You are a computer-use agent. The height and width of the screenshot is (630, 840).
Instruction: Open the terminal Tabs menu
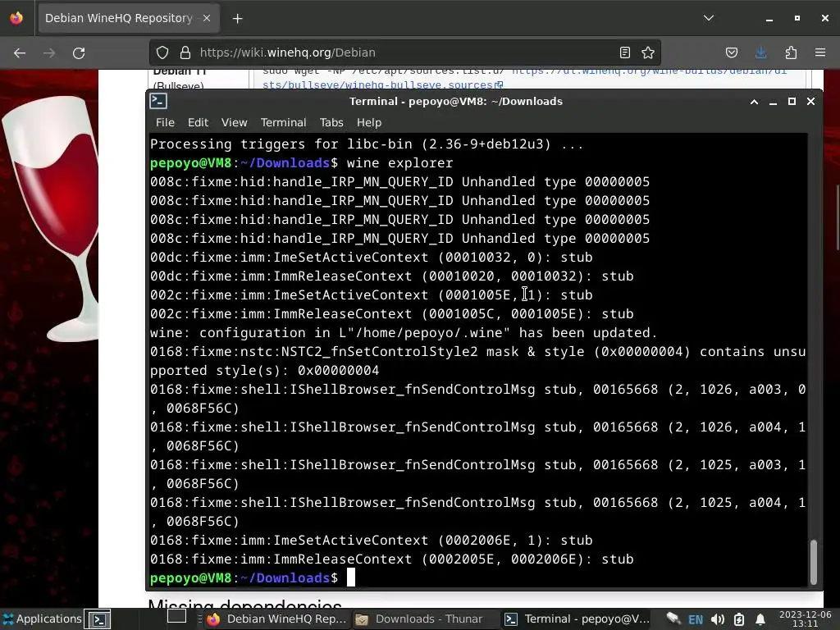tap(331, 123)
